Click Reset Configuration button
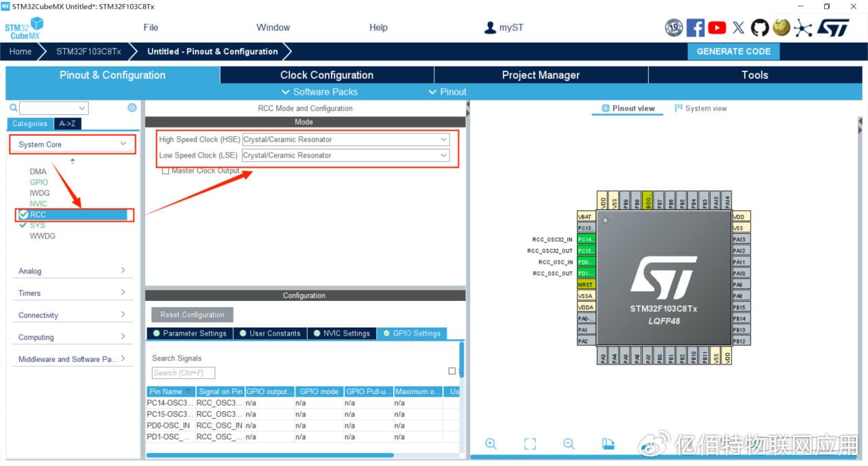 [193, 315]
